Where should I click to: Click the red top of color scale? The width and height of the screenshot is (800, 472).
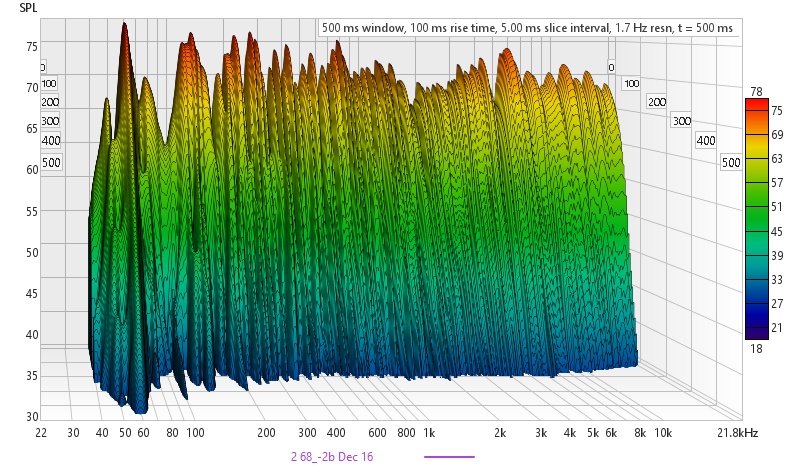(x=756, y=102)
